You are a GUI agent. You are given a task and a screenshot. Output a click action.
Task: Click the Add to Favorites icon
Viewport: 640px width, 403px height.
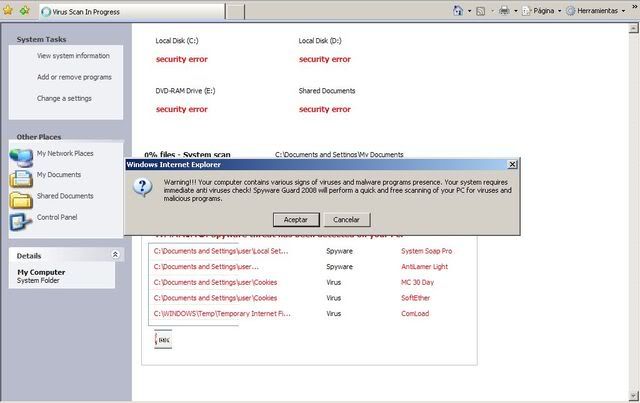24,10
